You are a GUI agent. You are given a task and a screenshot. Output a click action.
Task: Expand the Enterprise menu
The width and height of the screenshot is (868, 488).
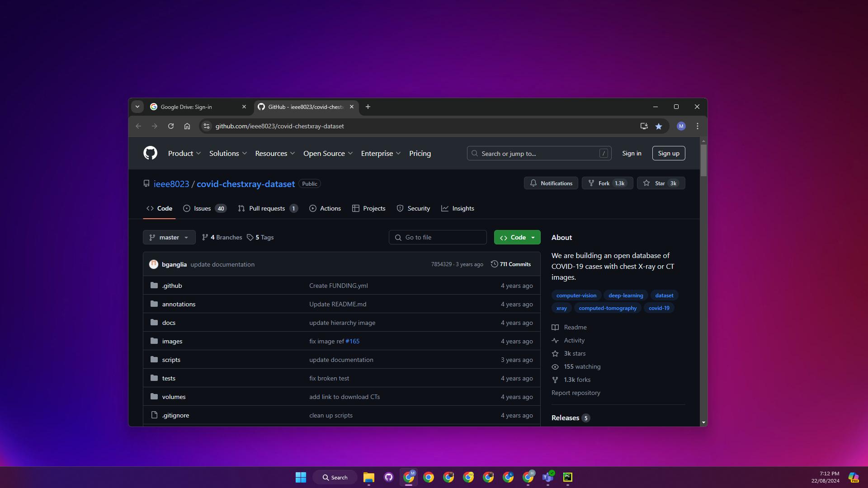point(381,153)
